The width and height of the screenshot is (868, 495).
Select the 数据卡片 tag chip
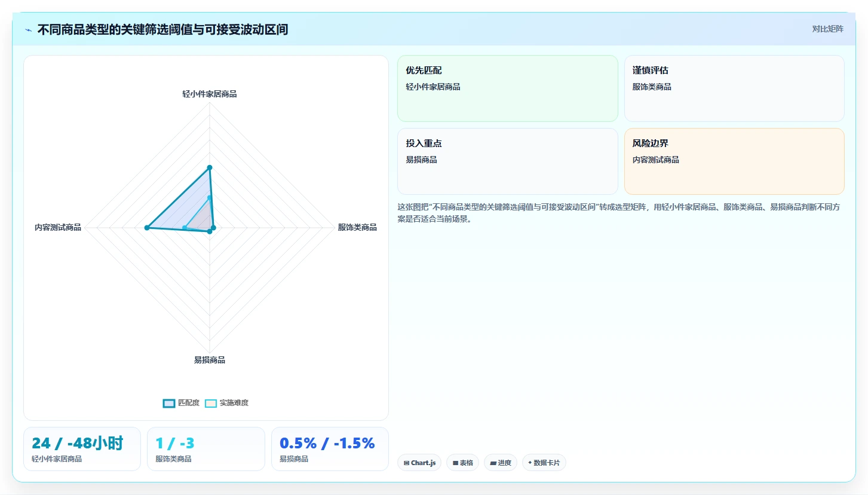click(544, 463)
